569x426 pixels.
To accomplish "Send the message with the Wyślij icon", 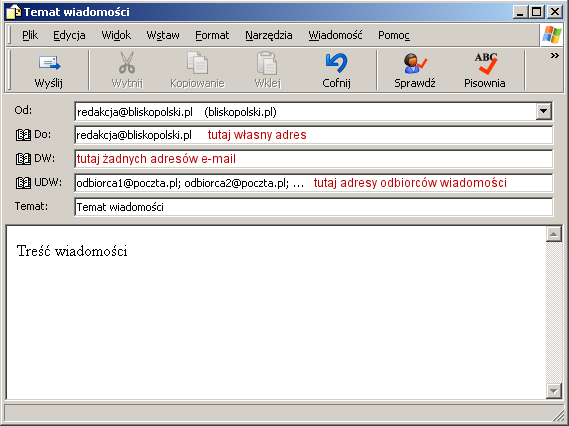I will (49, 63).
